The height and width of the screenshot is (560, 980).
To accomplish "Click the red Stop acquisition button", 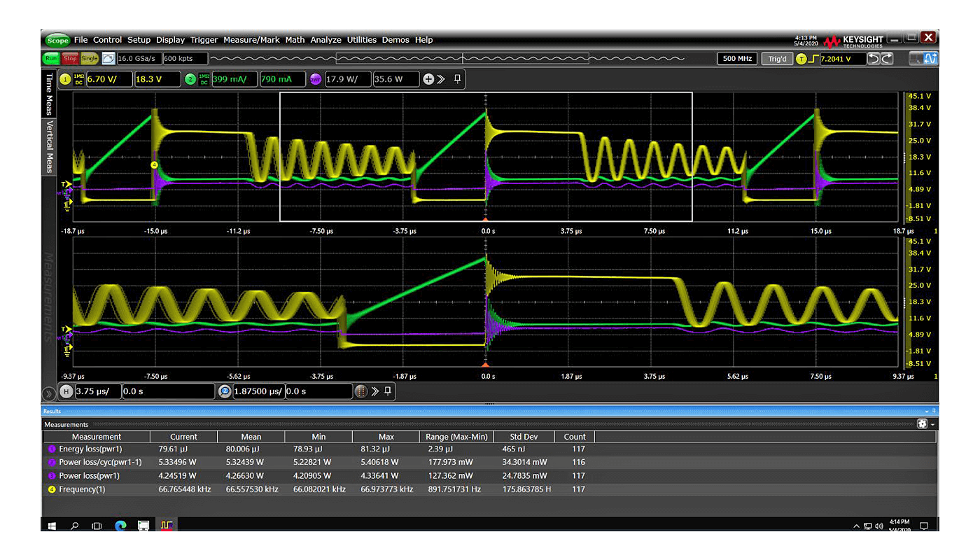I will coord(70,59).
